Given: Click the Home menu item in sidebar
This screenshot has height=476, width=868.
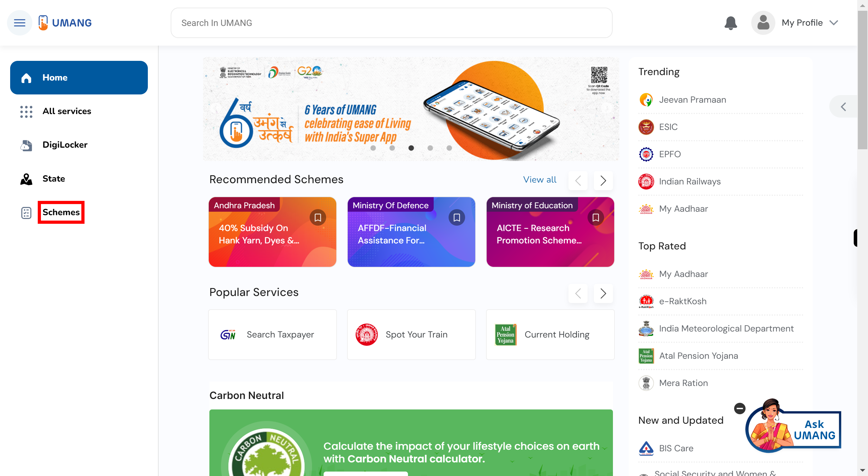Looking at the screenshot, I should pyautogui.click(x=79, y=77).
